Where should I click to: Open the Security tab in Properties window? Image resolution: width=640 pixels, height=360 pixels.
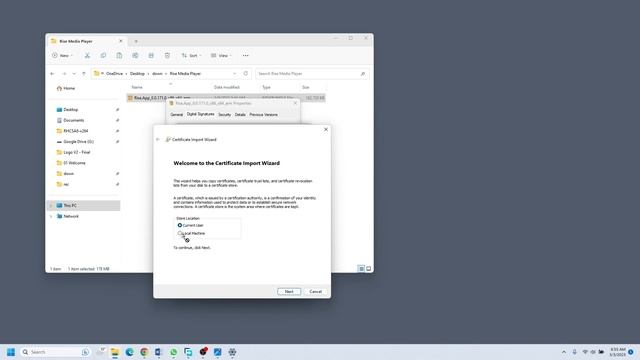[x=224, y=115]
